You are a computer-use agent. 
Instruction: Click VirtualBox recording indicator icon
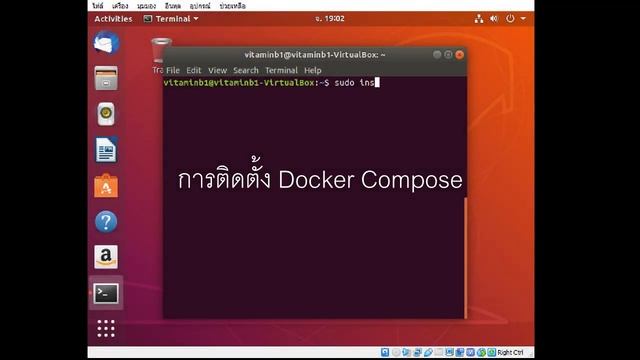460,352
